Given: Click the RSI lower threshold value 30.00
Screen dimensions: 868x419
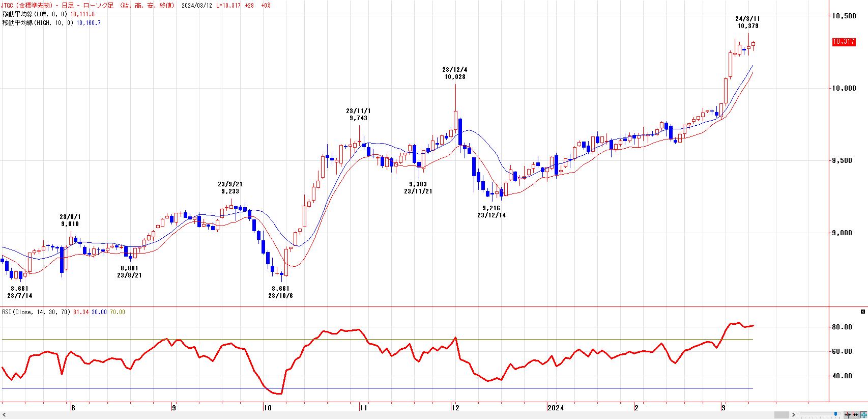Looking at the screenshot, I should point(99,312).
